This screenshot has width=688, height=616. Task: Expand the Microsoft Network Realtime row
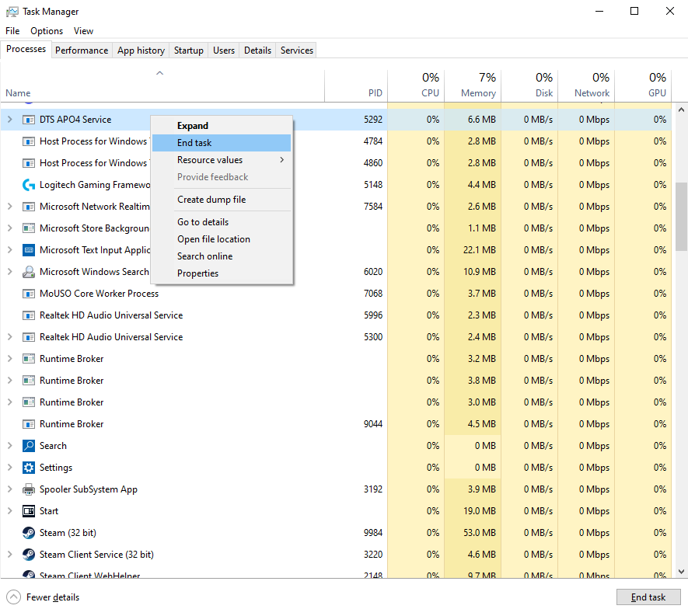[9, 207]
